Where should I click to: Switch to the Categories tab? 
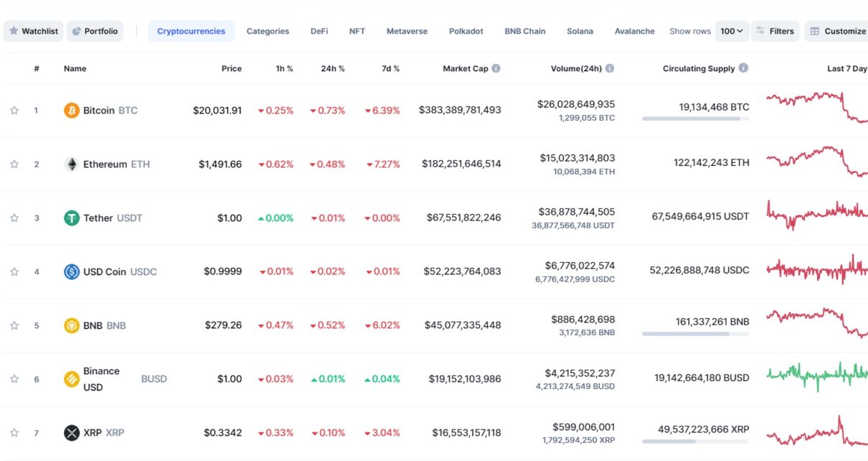pos(268,31)
